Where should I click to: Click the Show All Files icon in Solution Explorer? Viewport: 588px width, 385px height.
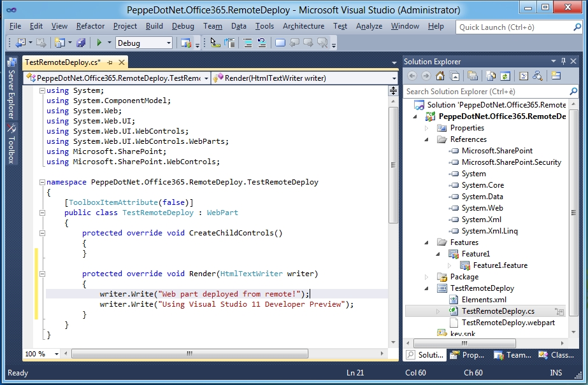(x=491, y=76)
